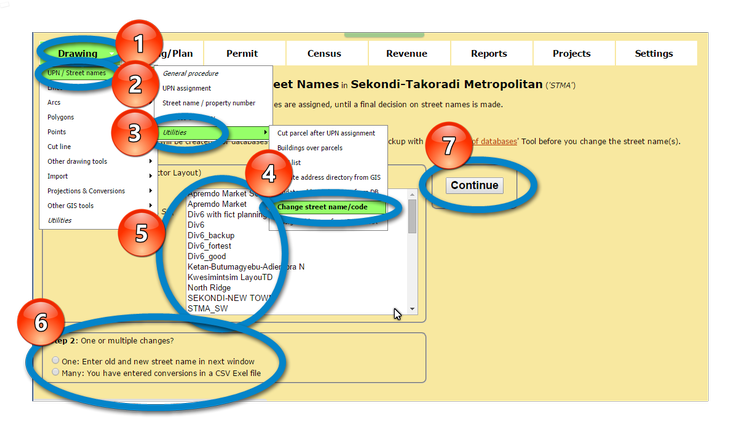Select Apremdo Market in the layout list
This screenshot has height=433, width=740.
[x=217, y=204]
